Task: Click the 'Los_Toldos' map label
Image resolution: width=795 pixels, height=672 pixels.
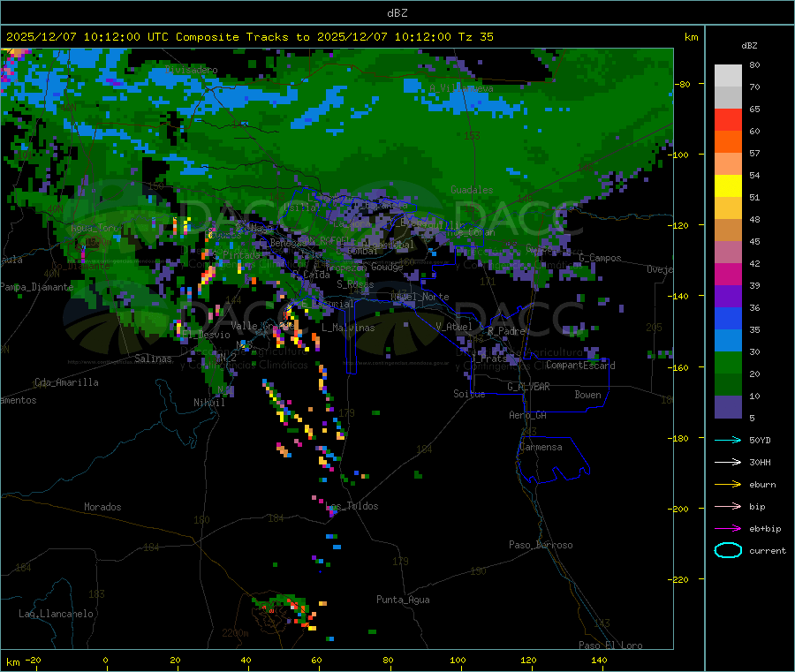Action: click(352, 506)
